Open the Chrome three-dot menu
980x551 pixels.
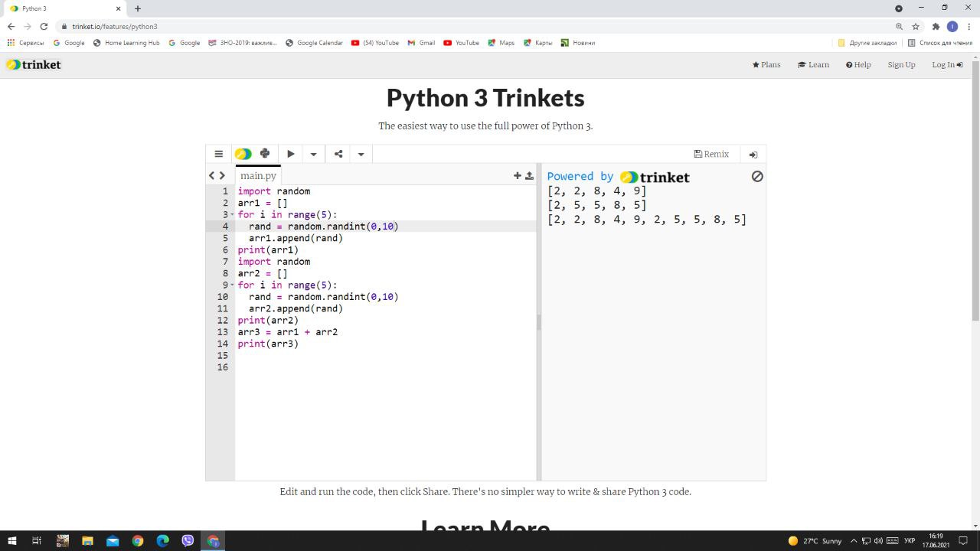click(x=969, y=26)
